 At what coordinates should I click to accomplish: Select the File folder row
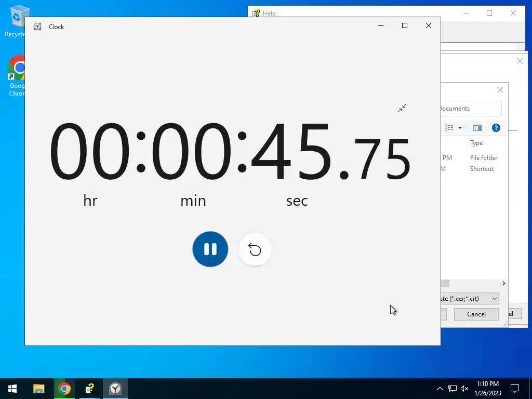[x=474, y=158]
